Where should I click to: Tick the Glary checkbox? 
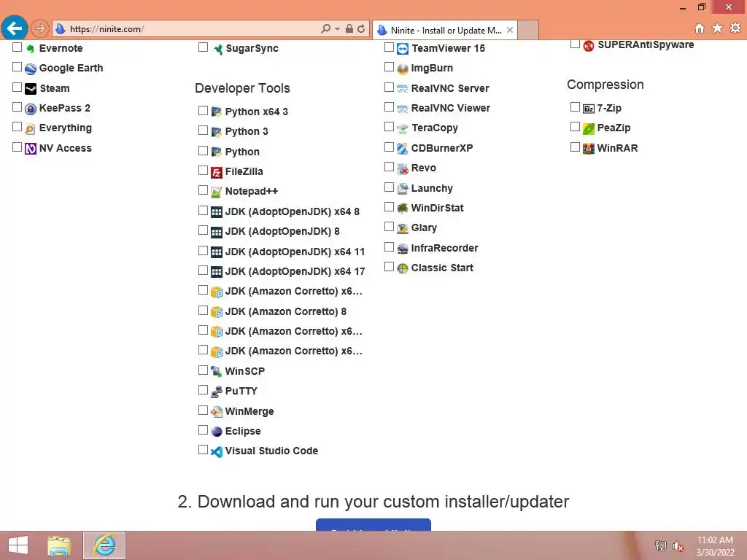coord(390,227)
